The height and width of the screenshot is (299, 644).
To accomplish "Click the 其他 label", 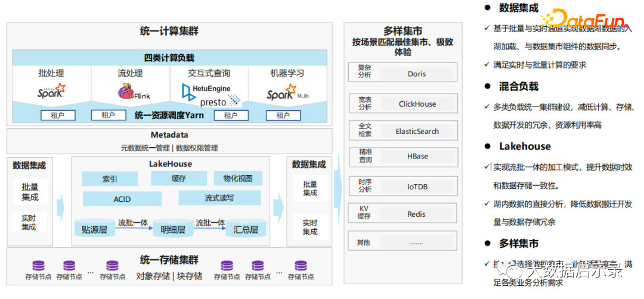I will tap(364, 242).
